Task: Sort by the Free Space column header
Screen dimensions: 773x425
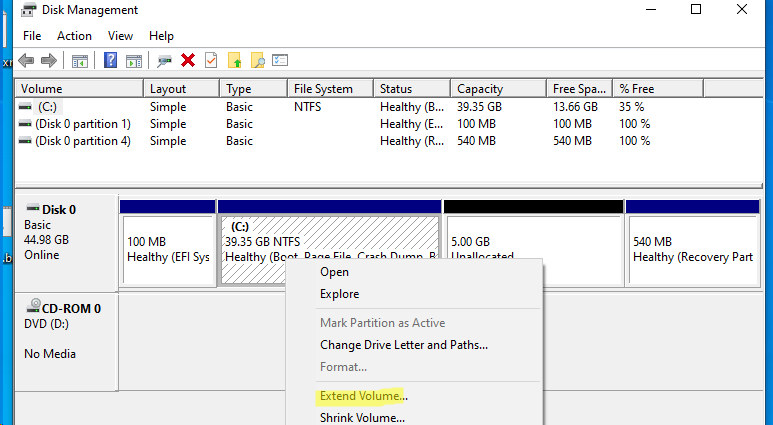Action: (x=579, y=89)
